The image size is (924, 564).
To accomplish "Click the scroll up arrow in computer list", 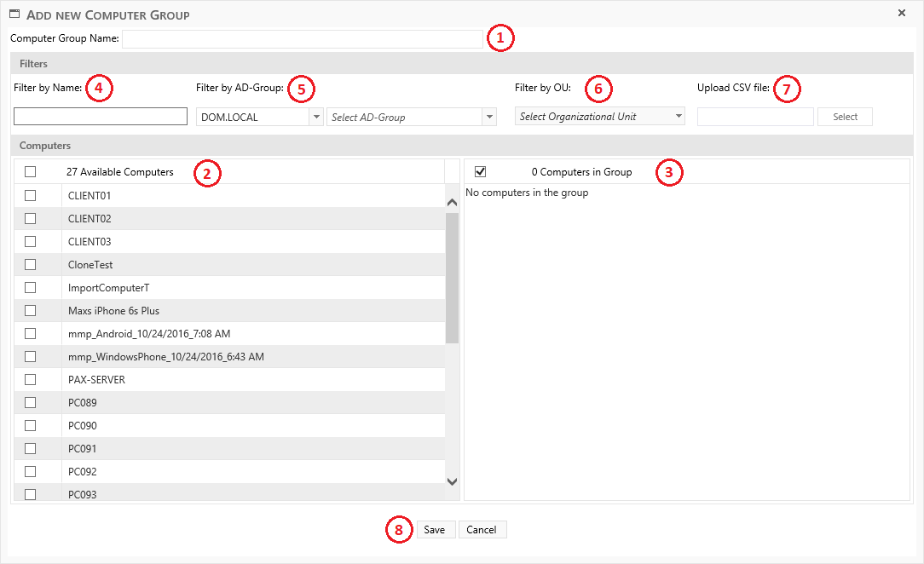I will coord(452,203).
